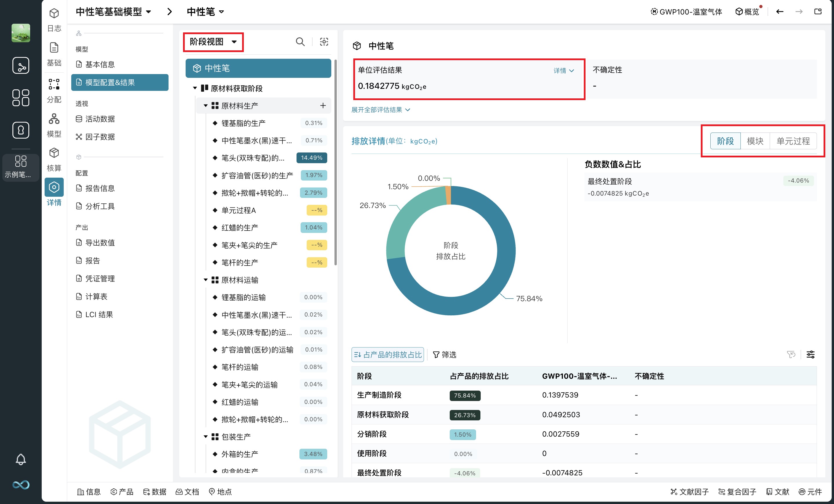Select the 阶段 segment toggle
The width and height of the screenshot is (834, 504).
725,141
